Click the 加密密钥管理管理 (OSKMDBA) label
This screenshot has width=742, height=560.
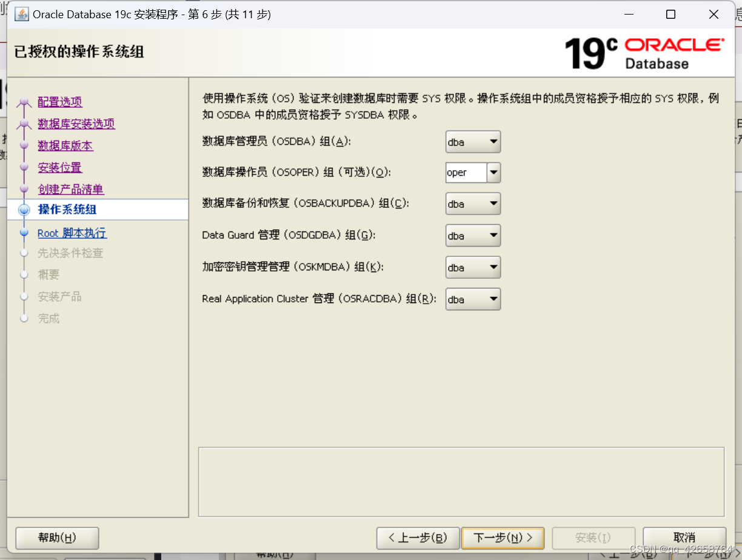tap(293, 267)
